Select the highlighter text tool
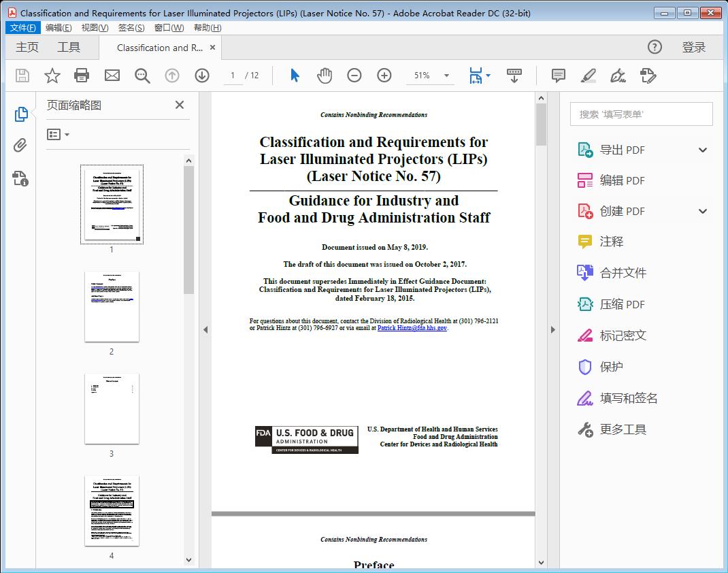This screenshot has width=728, height=573. (589, 76)
